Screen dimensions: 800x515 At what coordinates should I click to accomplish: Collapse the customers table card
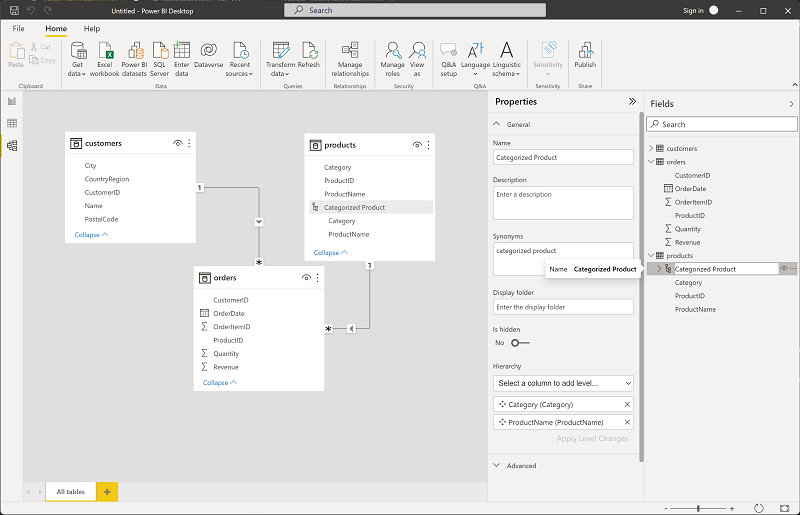click(91, 235)
